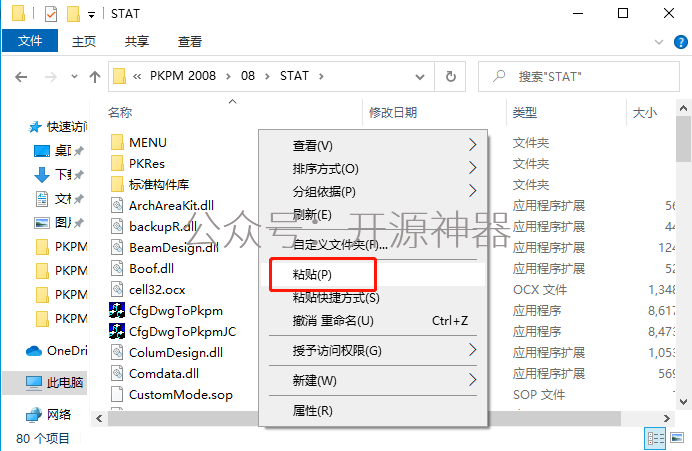
Task: Switch to large thumbnails view icon
Action: [x=677, y=438]
